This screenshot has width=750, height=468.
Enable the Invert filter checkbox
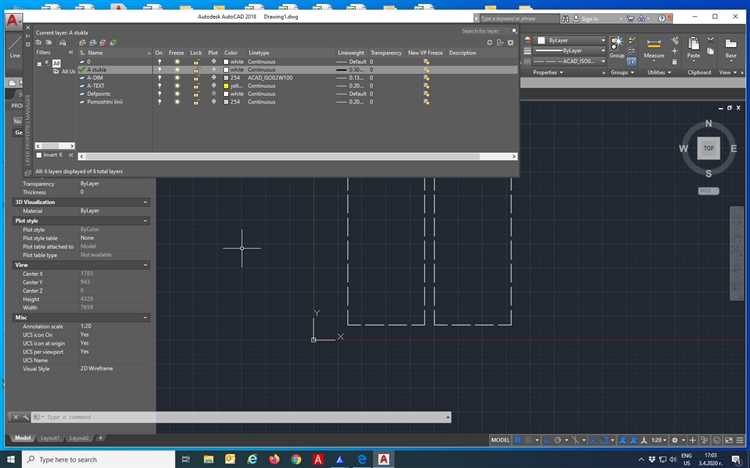tap(39, 155)
